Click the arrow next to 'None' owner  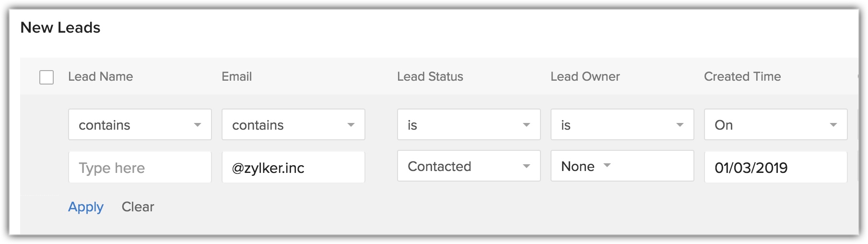coord(607,165)
